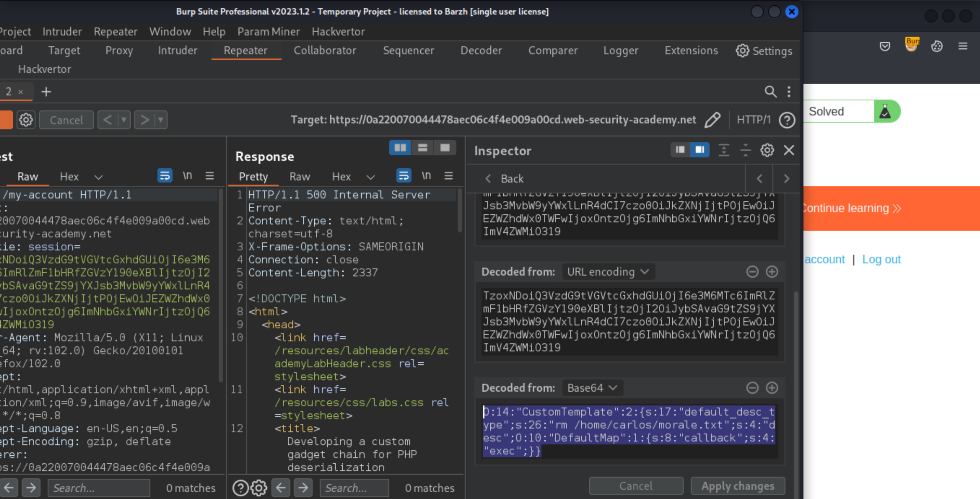Click the browser Burp extension icon
Screen dimensions: 980x499
point(911,44)
